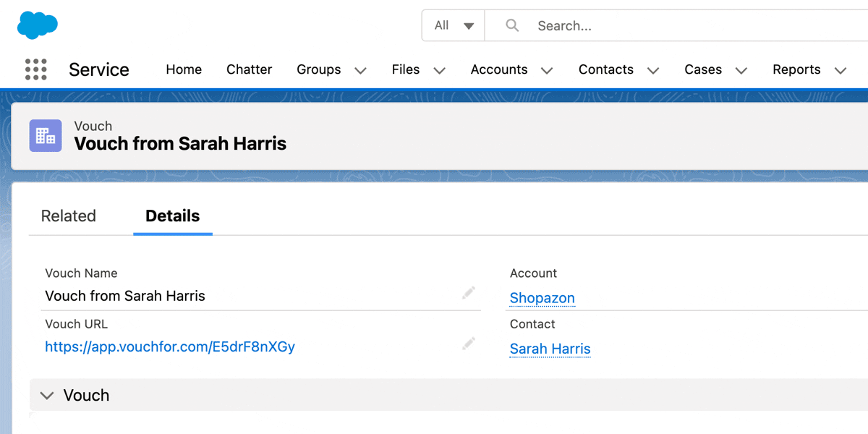Click the Vouch Name field label
Viewport: 868px width, 434px height.
[81, 273]
